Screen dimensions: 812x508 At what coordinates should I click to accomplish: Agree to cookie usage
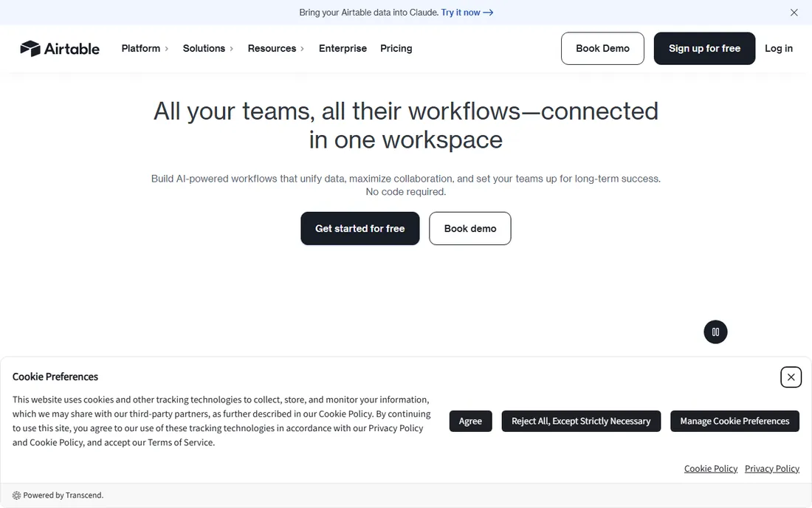pos(470,421)
